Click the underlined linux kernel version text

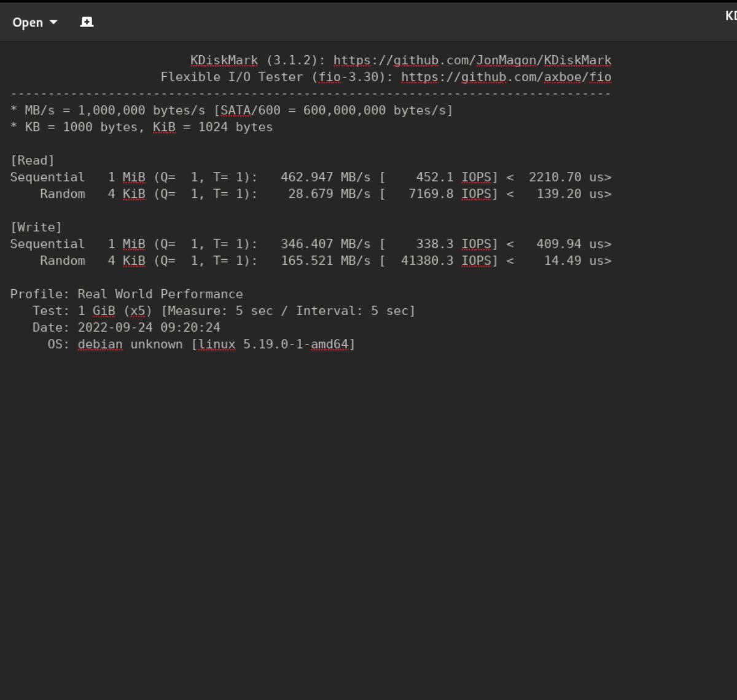click(216, 344)
